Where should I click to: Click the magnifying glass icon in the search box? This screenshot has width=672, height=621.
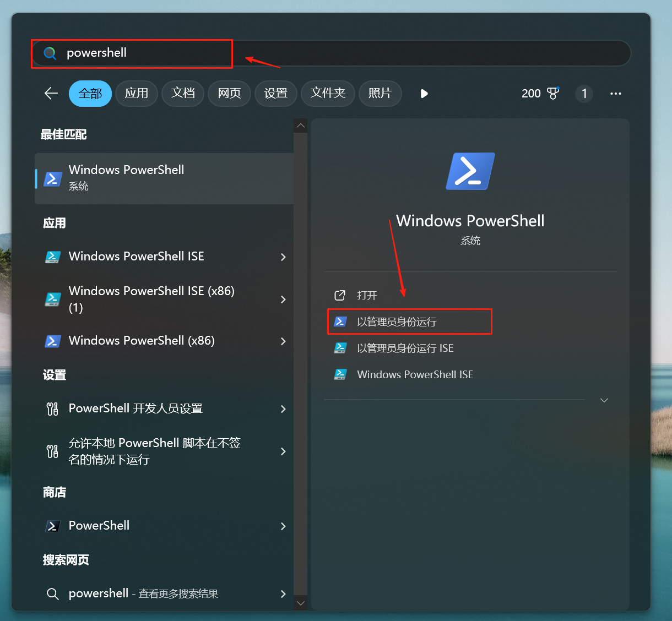(x=50, y=53)
